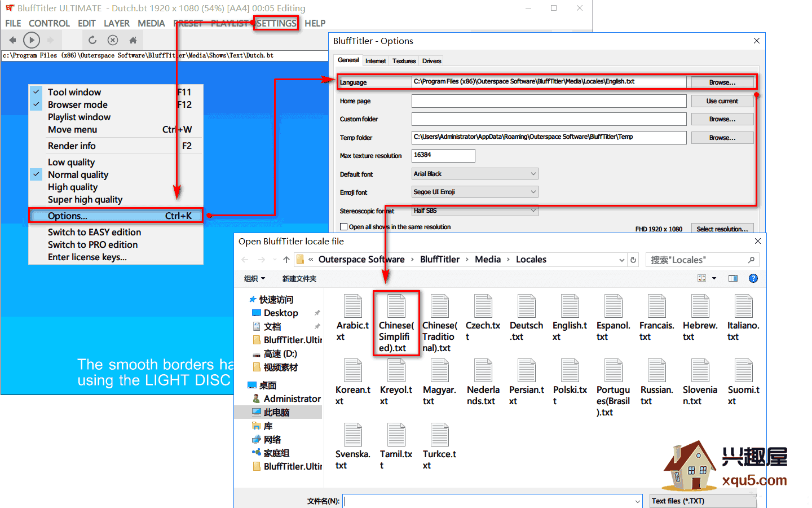This screenshot has width=812, height=508.
Task: Select the Italiano.txt file
Action: pyautogui.click(x=743, y=318)
